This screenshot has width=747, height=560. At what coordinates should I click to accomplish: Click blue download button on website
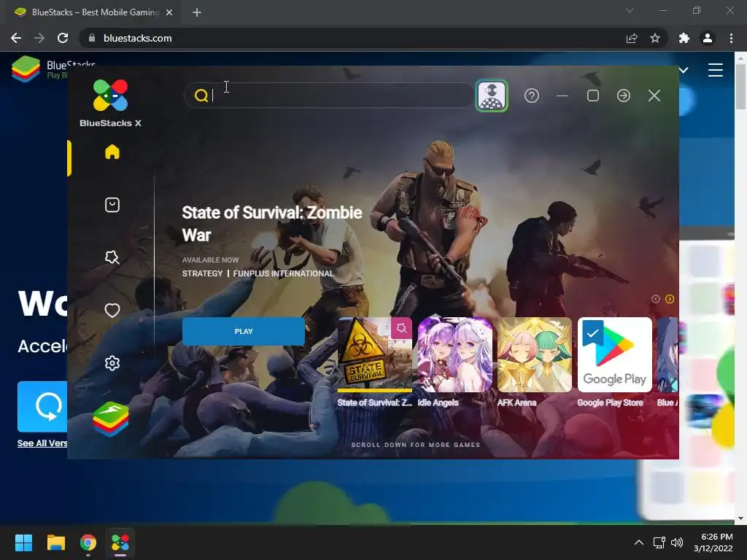pos(42,407)
